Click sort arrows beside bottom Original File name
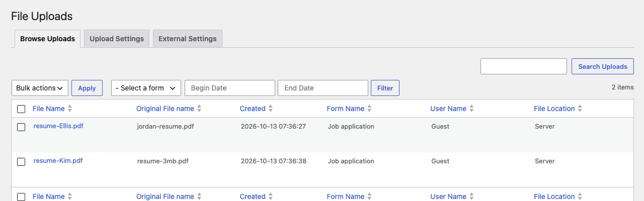This screenshot has height=201, width=644. 199,196
